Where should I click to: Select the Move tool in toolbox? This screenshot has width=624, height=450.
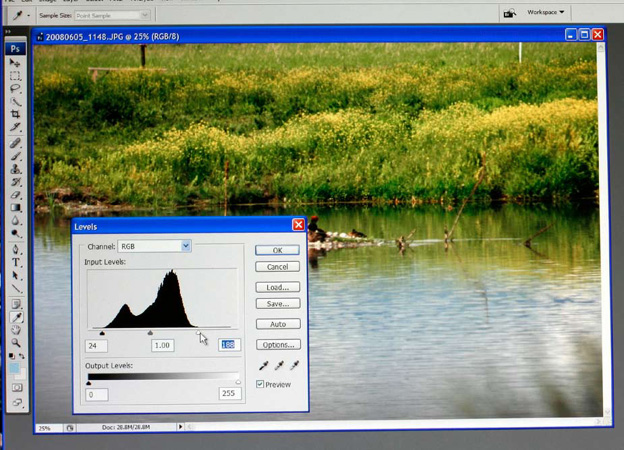[x=16, y=63]
